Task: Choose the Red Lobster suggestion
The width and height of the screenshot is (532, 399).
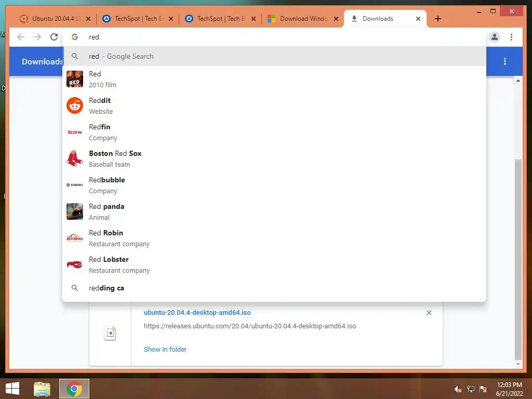Action: coord(274,264)
